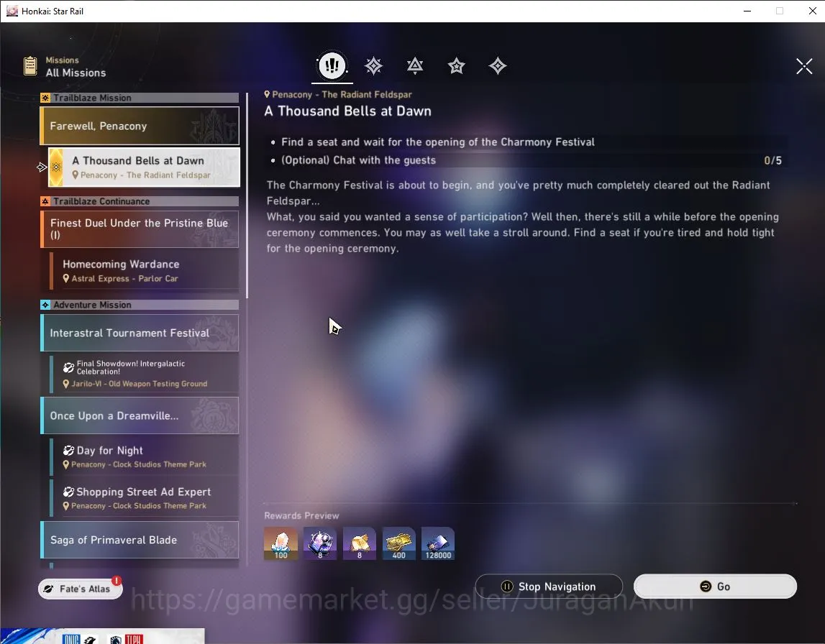Click the Go button
The width and height of the screenshot is (825, 644).
point(715,586)
